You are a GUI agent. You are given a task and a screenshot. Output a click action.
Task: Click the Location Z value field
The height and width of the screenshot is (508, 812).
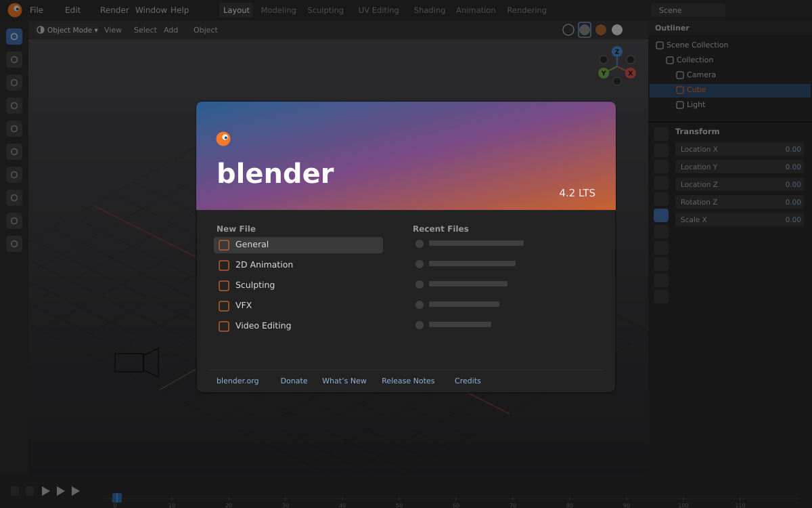(x=740, y=184)
